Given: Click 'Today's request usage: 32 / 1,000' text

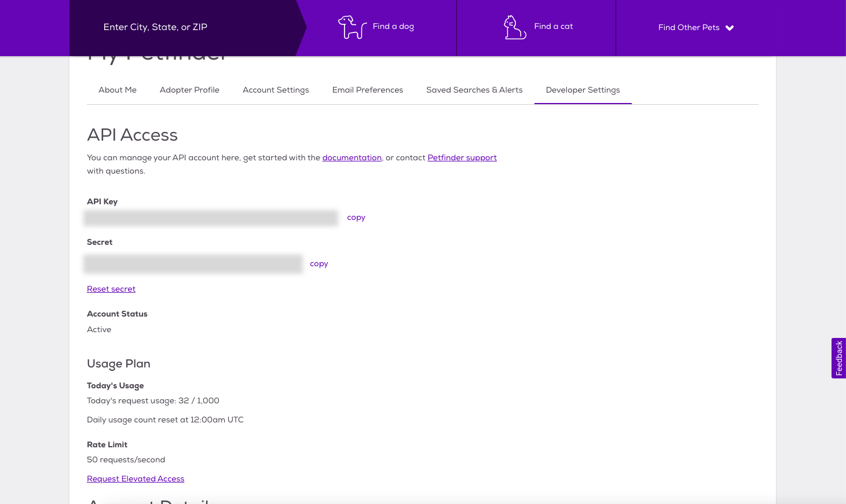Looking at the screenshot, I should pyautogui.click(x=153, y=401).
